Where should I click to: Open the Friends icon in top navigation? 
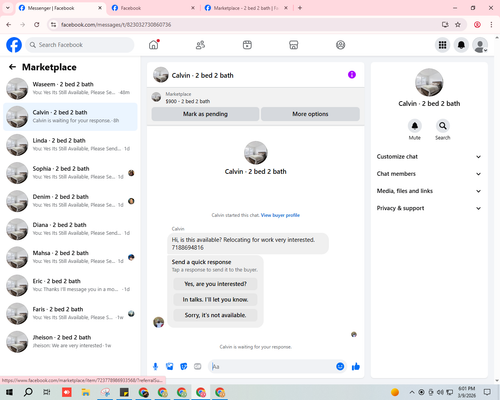200,45
